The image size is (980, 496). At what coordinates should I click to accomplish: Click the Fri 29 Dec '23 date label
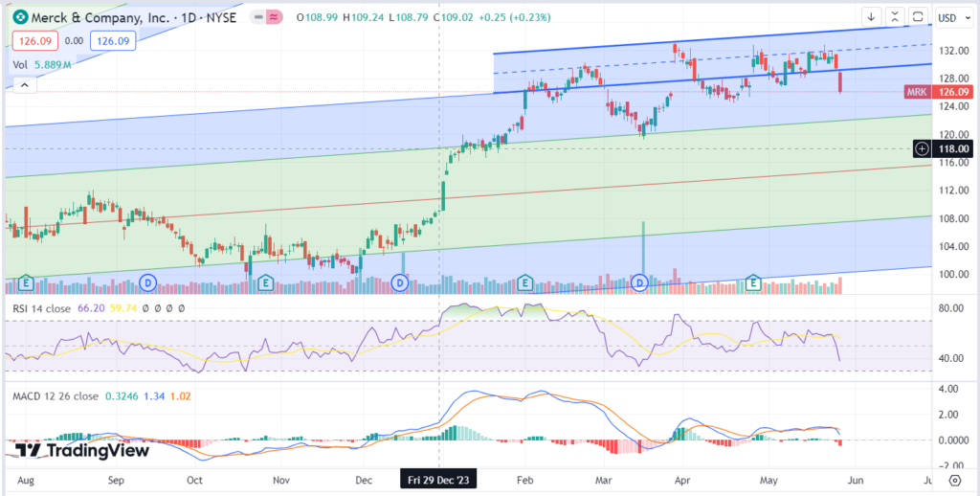click(x=438, y=481)
